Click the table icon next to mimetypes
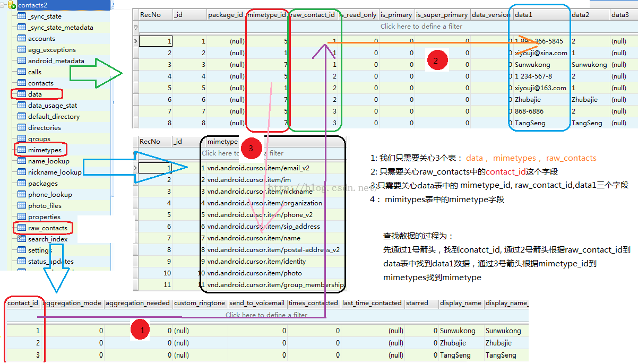The image size is (638, 364). coord(21,150)
